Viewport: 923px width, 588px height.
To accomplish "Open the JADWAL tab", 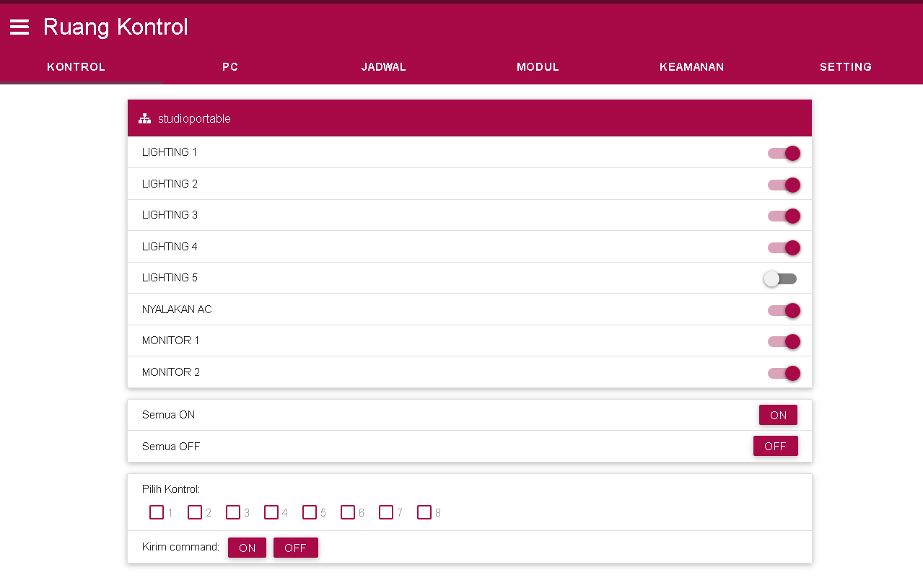I will coord(384,67).
